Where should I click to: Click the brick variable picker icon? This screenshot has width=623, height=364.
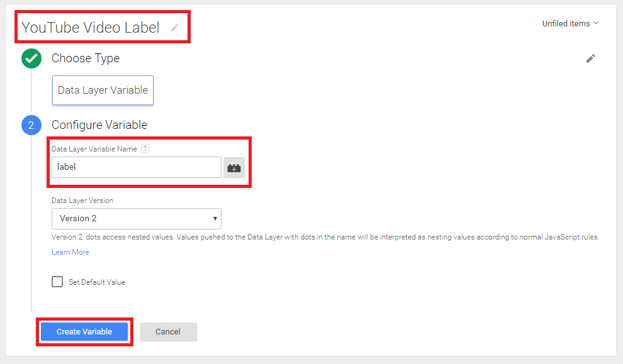234,168
